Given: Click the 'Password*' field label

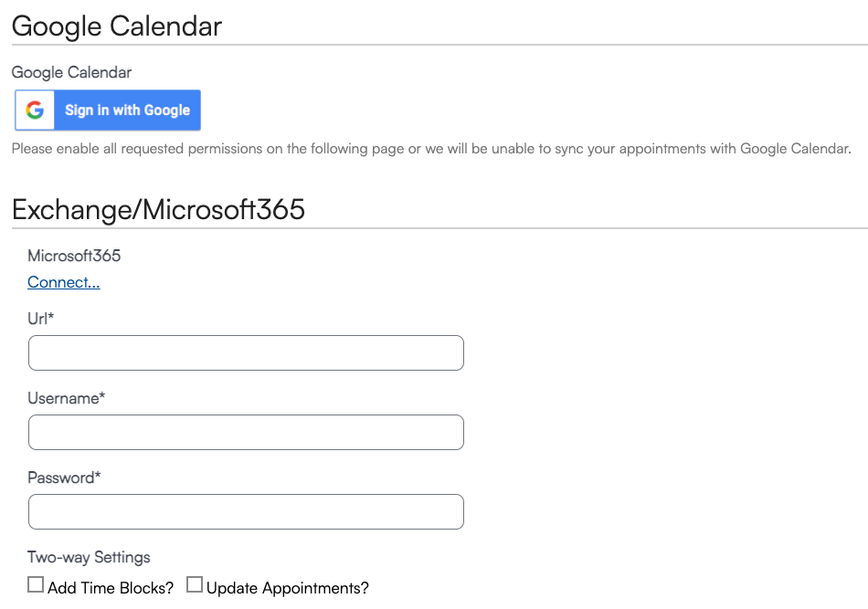Looking at the screenshot, I should [x=64, y=478].
